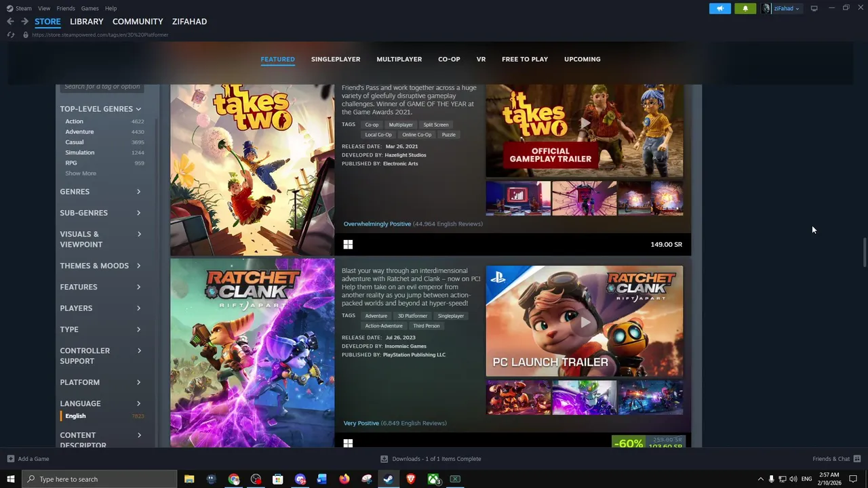Click the Big Picture mode monitor icon
The width and height of the screenshot is (868, 488).
(814, 8)
